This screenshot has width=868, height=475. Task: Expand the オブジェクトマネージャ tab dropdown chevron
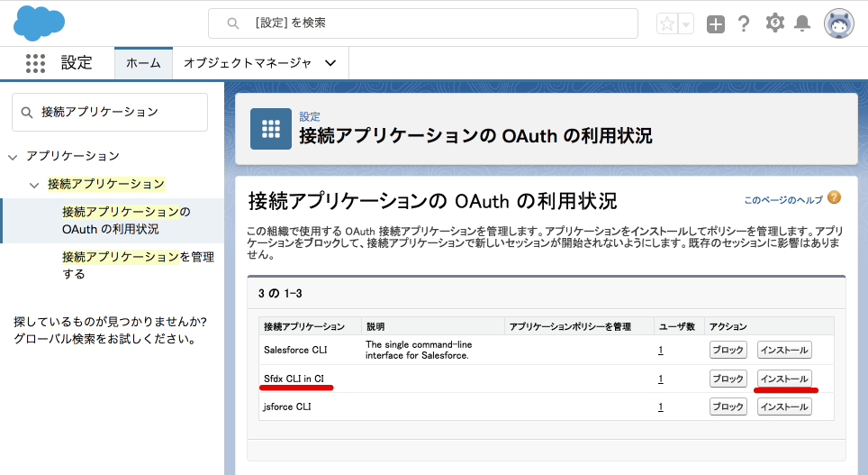pyautogui.click(x=330, y=63)
